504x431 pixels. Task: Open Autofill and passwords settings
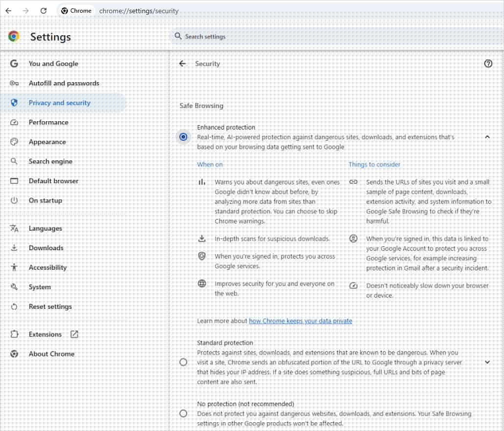pyautogui.click(x=63, y=83)
